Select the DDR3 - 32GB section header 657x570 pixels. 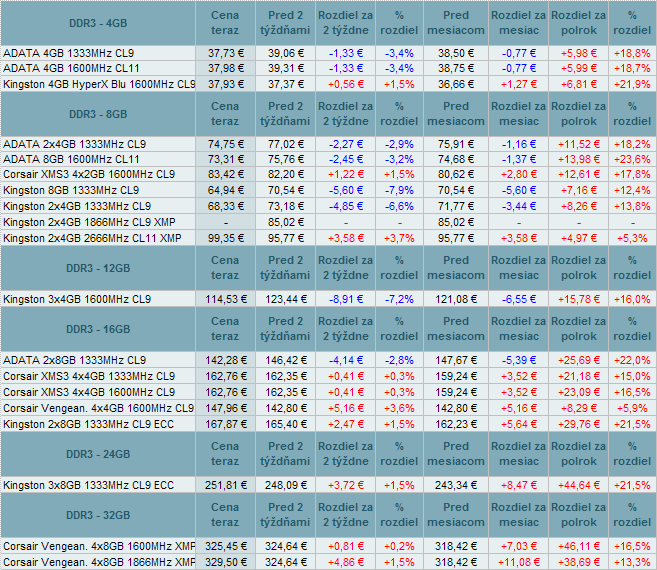coord(98,515)
